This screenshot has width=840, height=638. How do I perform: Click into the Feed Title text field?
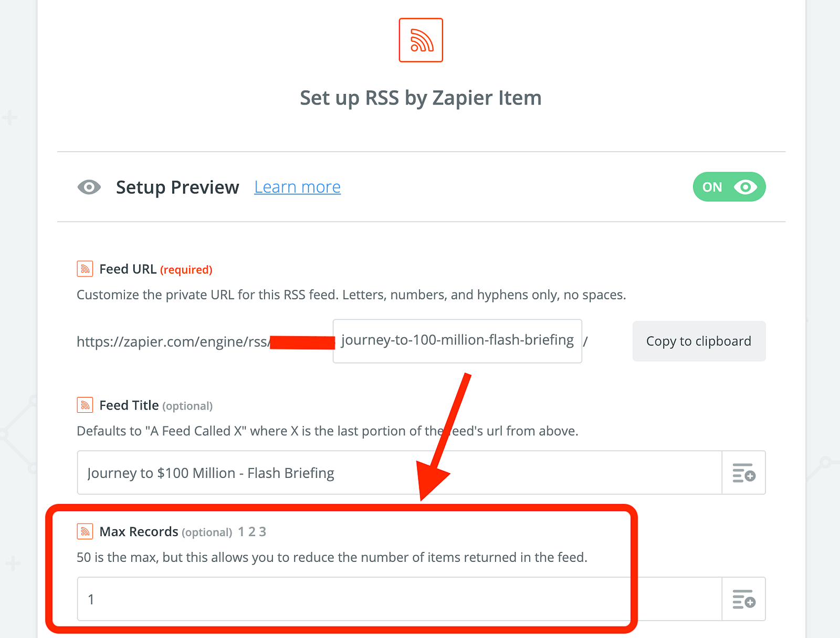coord(399,473)
